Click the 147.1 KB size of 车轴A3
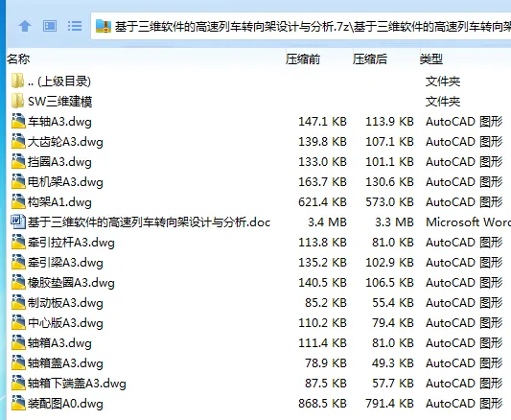This screenshot has height=420, width=511. 322,122
